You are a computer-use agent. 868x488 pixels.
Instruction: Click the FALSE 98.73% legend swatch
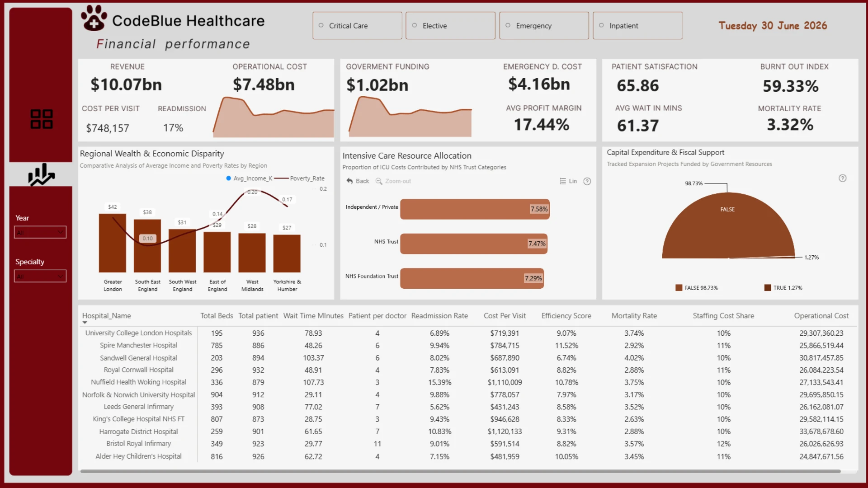click(x=679, y=288)
